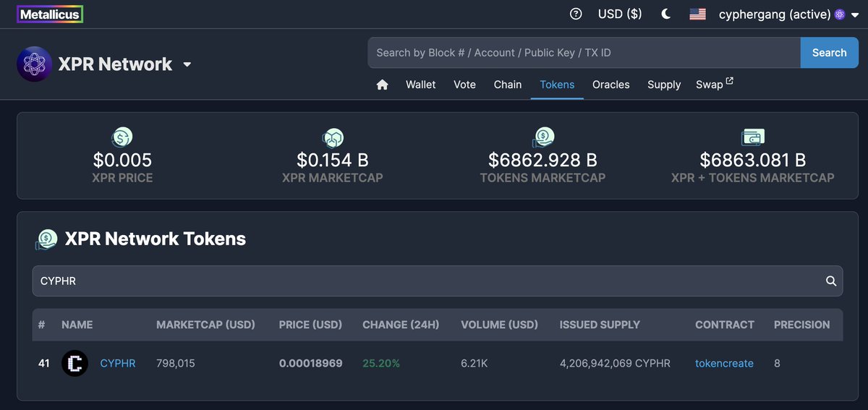Sort by PRECISION column header
The width and height of the screenshot is (868, 410).
[x=802, y=325]
